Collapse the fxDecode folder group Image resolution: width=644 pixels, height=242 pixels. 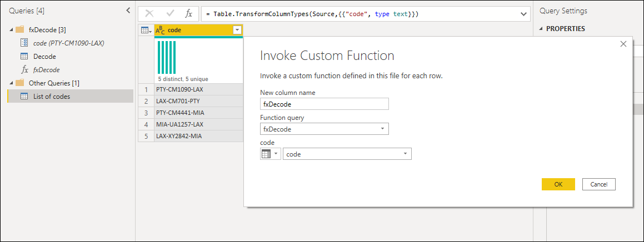click(12, 29)
